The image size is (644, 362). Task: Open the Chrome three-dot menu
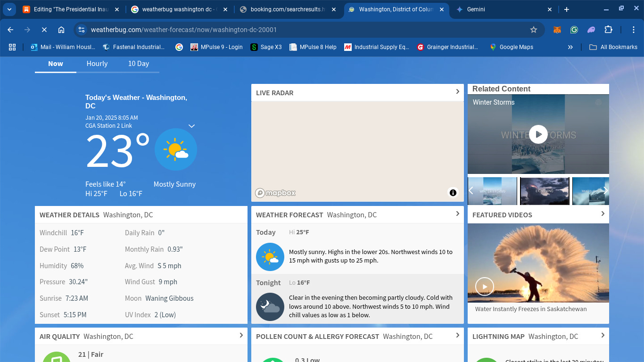pyautogui.click(x=634, y=30)
